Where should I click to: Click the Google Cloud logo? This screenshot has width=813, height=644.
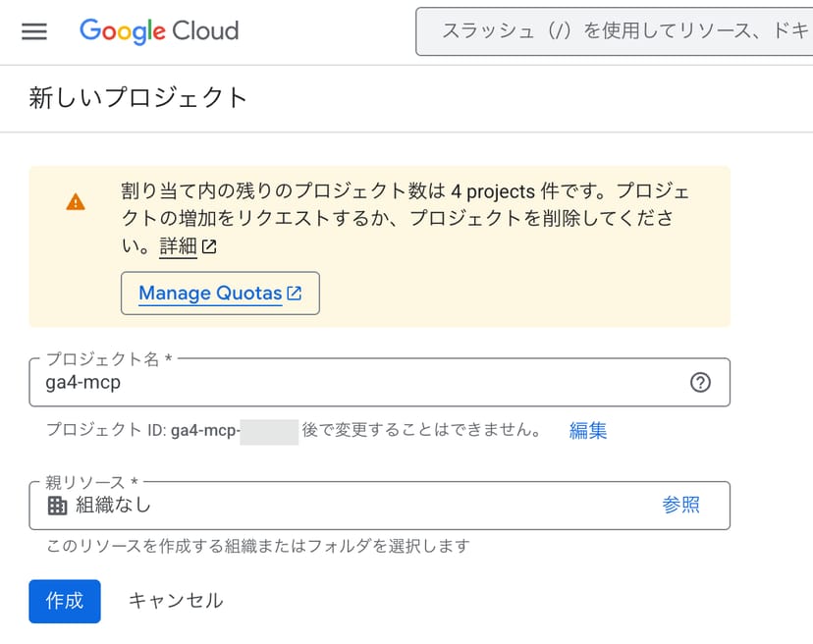click(158, 31)
